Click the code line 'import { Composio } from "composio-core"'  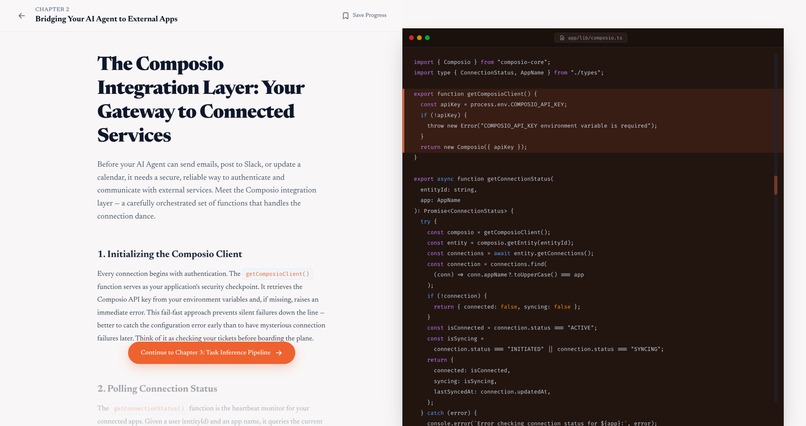click(482, 62)
